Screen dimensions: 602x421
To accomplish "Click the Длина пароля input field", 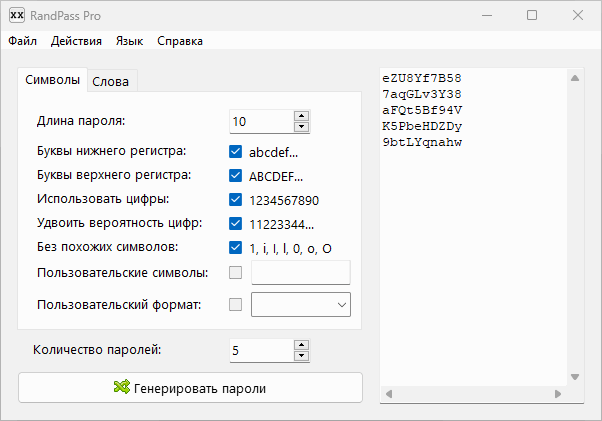I will (261, 122).
